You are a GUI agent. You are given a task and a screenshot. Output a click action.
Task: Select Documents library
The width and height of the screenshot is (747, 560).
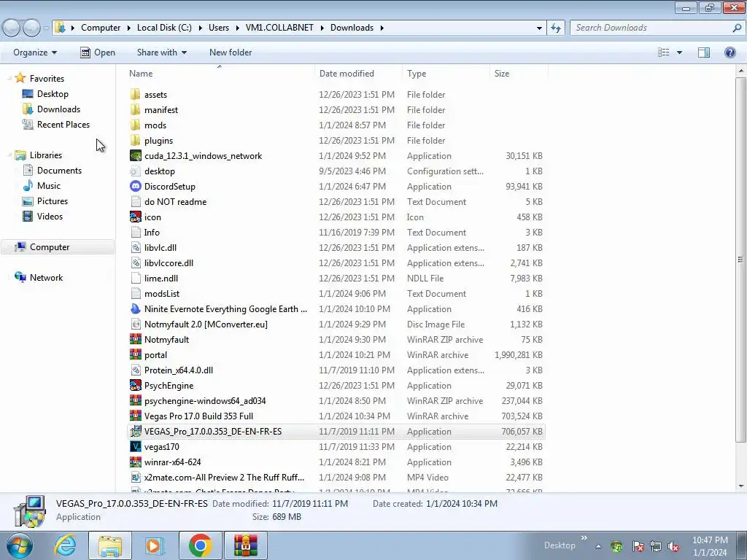tap(59, 171)
